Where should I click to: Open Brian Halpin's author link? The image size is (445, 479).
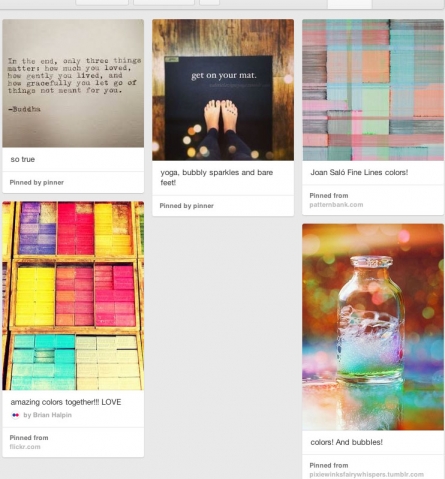[47, 415]
